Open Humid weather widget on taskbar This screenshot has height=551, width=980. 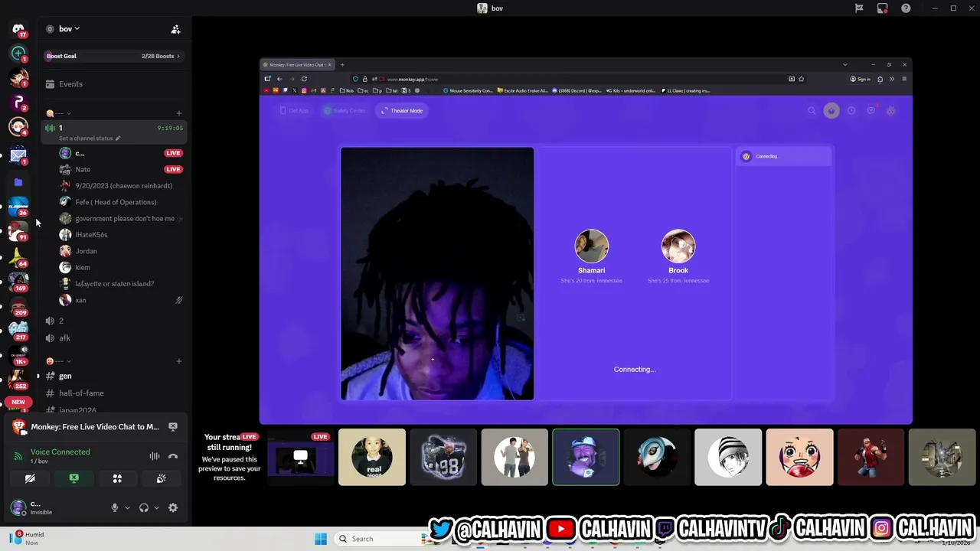click(x=28, y=538)
